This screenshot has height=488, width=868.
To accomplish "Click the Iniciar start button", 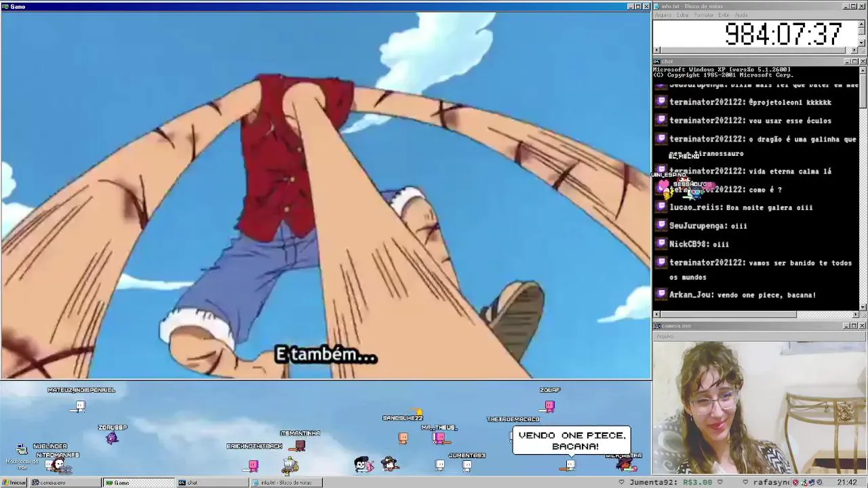I will [x=14, y=483].
